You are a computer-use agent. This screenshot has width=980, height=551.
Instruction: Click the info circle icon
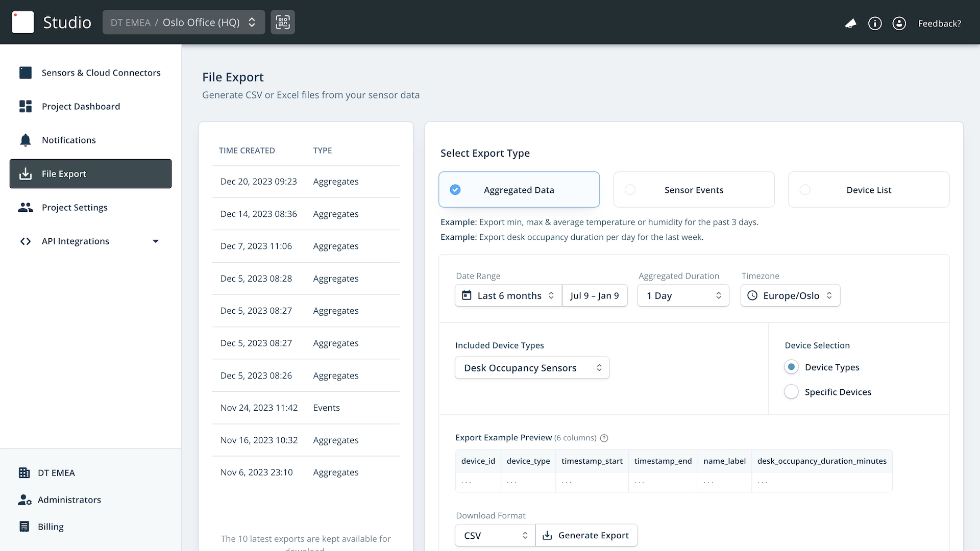tap(875, 23)
